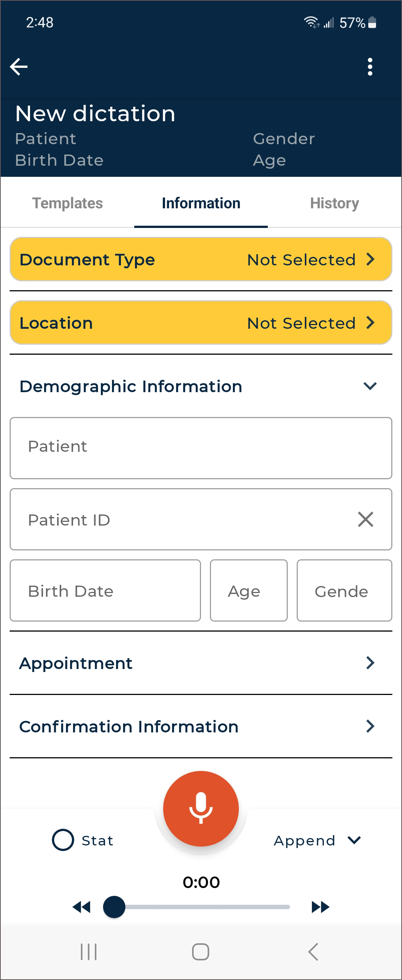The width and height of the screenshot is (402, 980).
Task: Switch to the History tab
Action: click(x=334, y=203)
